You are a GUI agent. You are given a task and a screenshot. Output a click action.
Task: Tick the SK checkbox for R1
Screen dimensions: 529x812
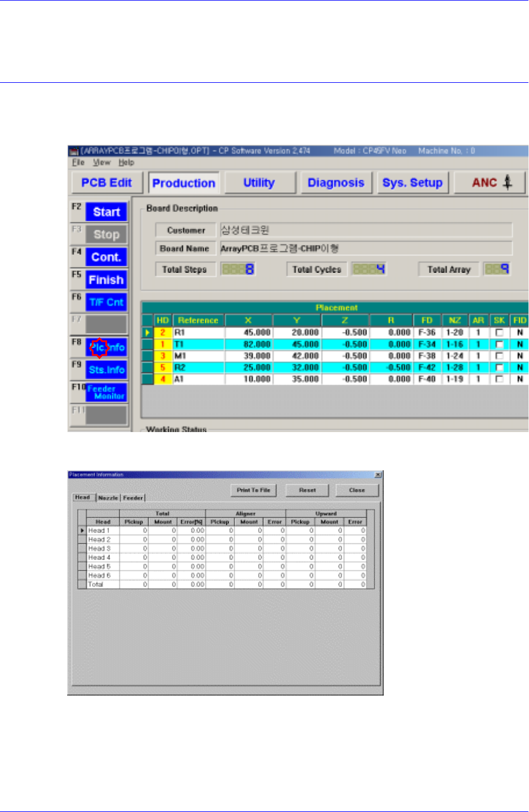(x=499, y=333)
